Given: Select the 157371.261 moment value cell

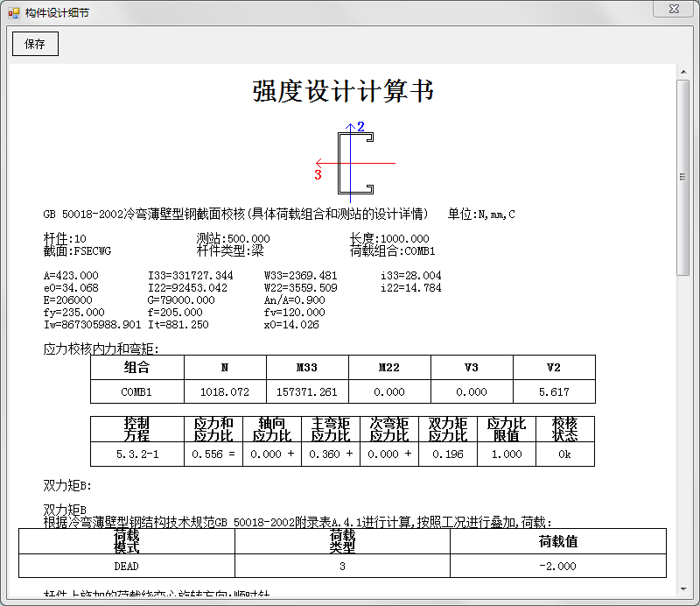Looking at the screenshot, I should click(x=306, y=391).
